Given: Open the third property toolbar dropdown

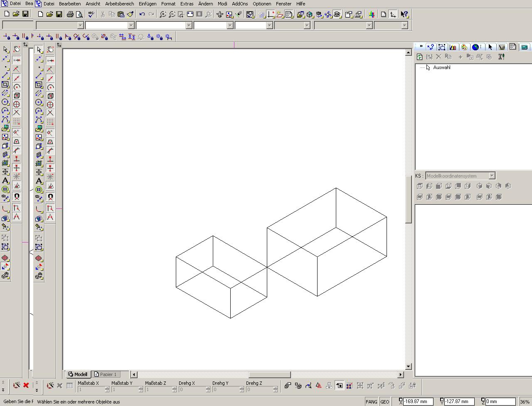Looking at the screenshot, I should tap(189, 25).
